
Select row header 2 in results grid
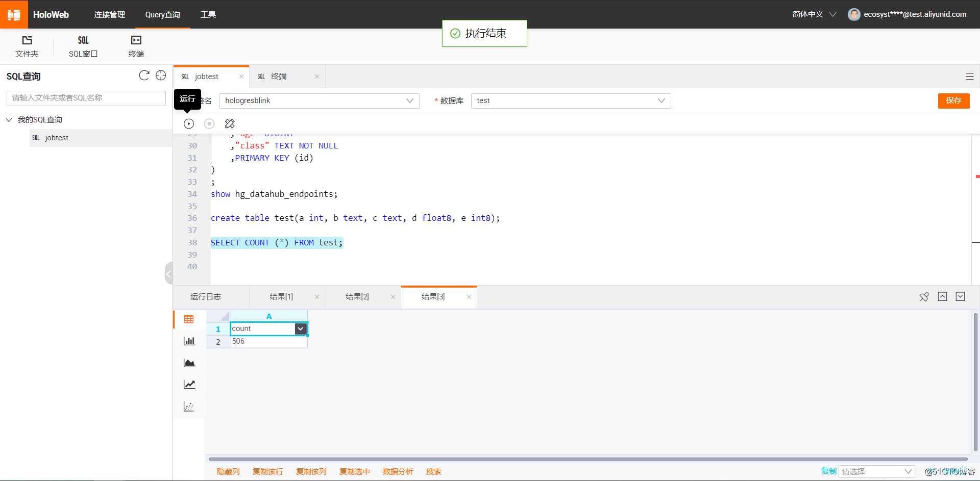pyautogui.click(x=218, y=342)
